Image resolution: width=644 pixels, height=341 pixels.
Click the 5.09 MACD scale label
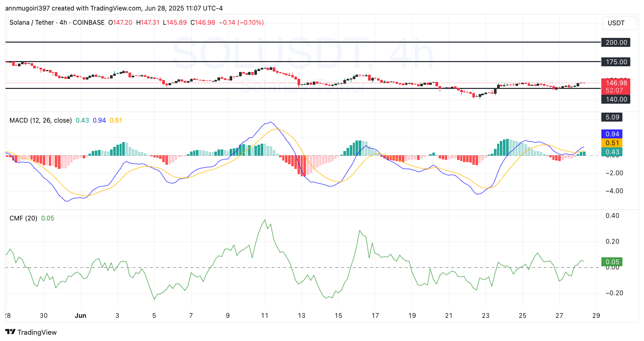point(612,117)
